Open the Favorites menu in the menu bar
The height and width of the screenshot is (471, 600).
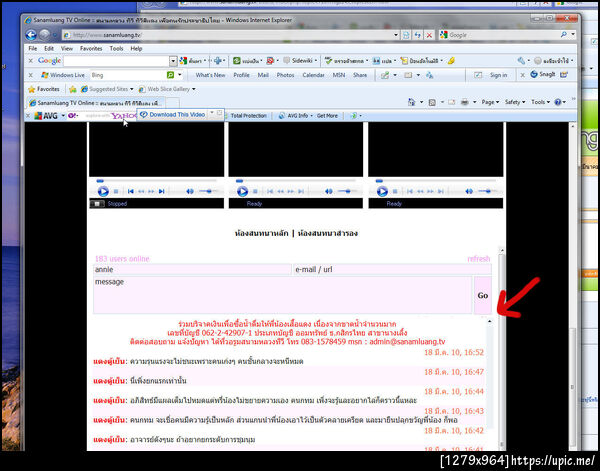(91, 49)
